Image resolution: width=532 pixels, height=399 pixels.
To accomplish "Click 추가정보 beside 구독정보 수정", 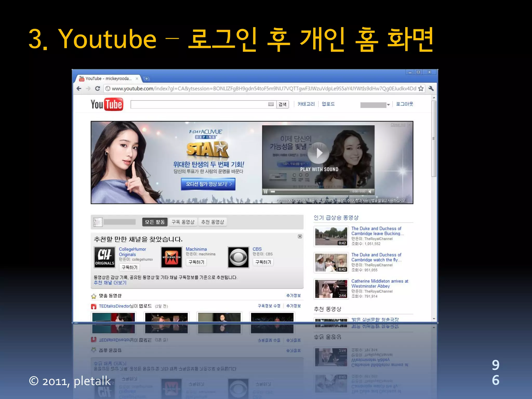I will coord(294,306).
